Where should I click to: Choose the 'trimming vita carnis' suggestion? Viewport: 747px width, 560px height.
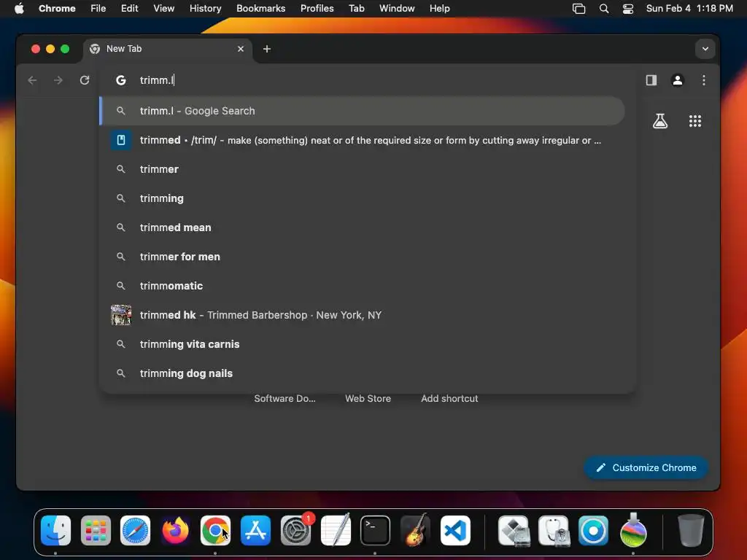(x=362, y=344)
